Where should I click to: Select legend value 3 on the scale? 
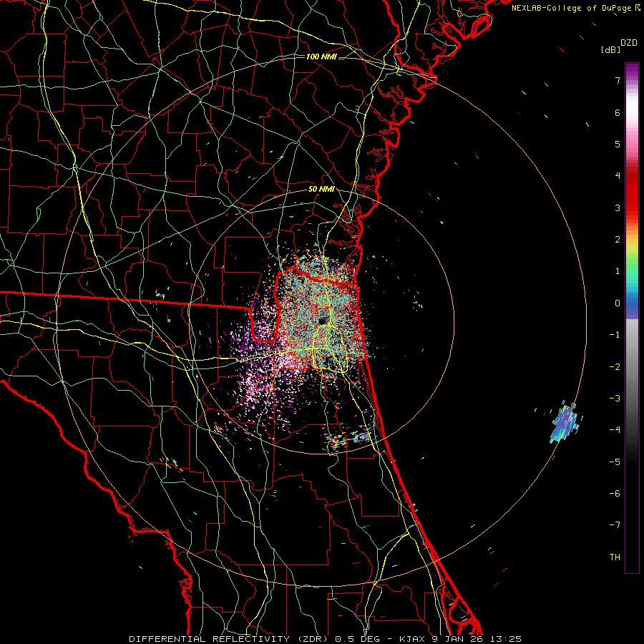[618, 208]
